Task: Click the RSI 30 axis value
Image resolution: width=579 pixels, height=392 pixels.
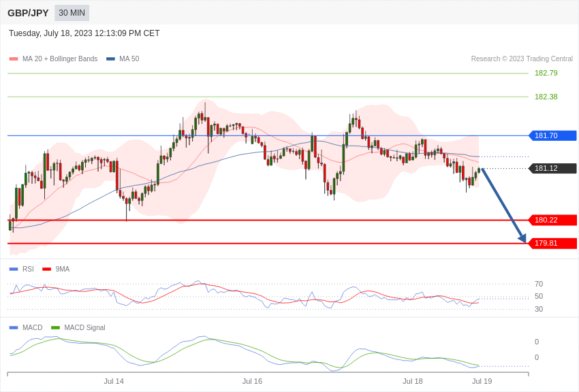Action: tap(539, 309)
